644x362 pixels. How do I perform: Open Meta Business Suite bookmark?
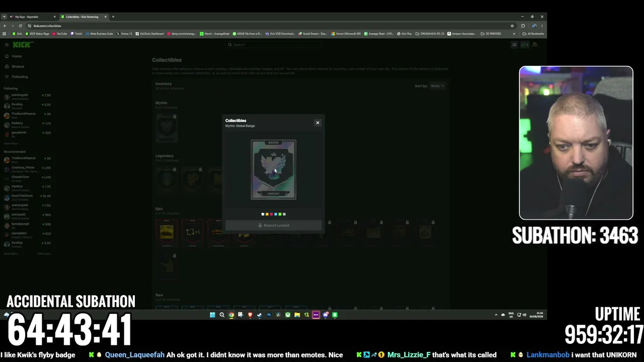(99, 34)
